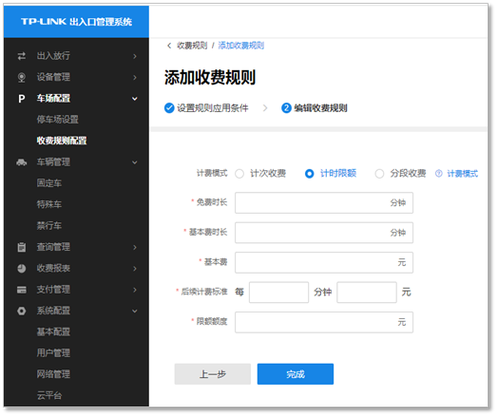Expand the 查询管理 menu chevron
This screenshot has height=416, width=497.
[x=135, y=248]
